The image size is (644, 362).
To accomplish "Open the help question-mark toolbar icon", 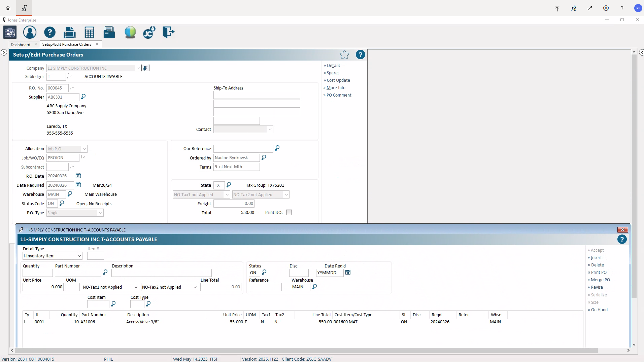I will coord(49,32).
